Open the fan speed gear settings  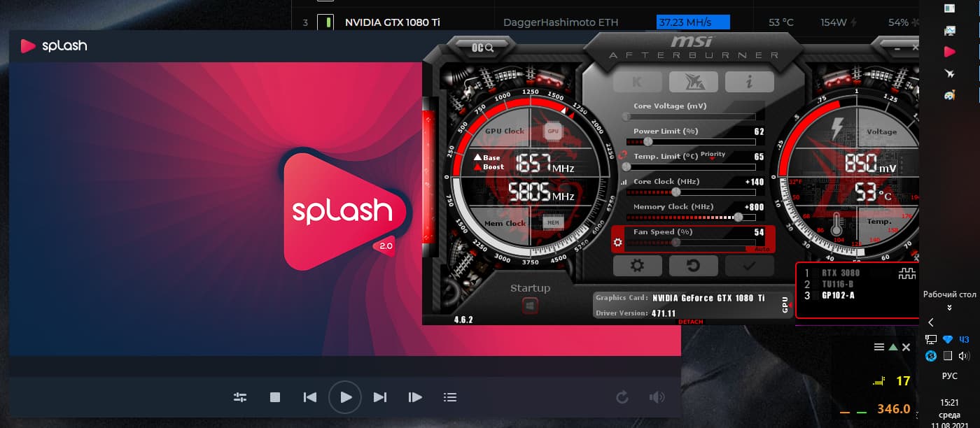(x=617, y=243)
